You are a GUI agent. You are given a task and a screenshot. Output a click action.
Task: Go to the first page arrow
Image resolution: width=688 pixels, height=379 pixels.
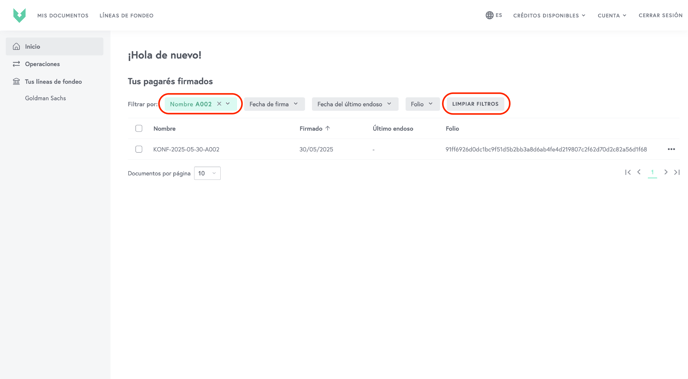click(628, 172)
